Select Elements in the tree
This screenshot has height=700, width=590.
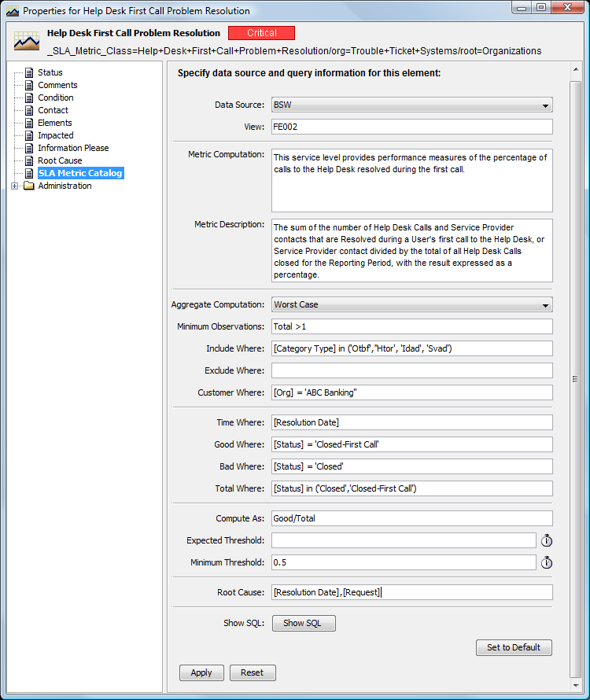pos(55,123)
